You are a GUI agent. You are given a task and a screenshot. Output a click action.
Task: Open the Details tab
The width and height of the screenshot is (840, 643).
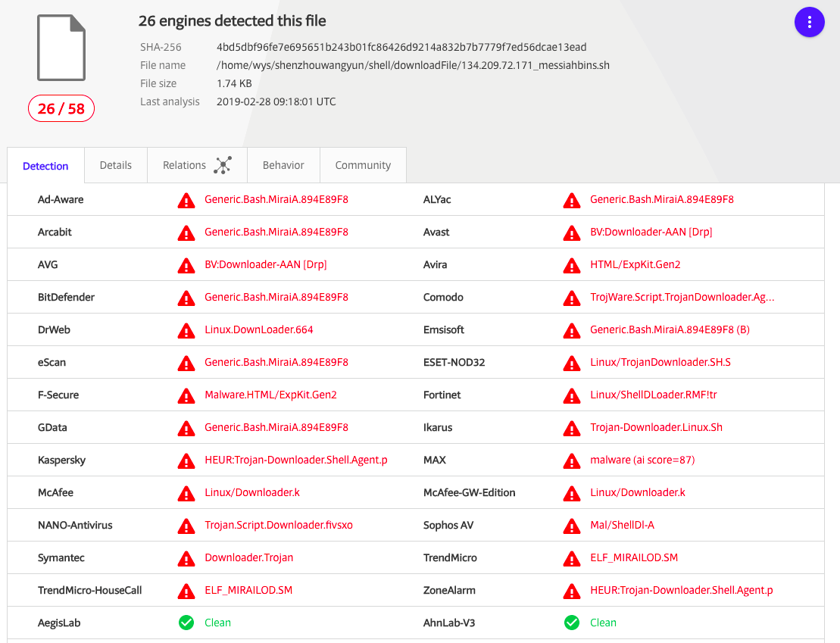(116, 165)
